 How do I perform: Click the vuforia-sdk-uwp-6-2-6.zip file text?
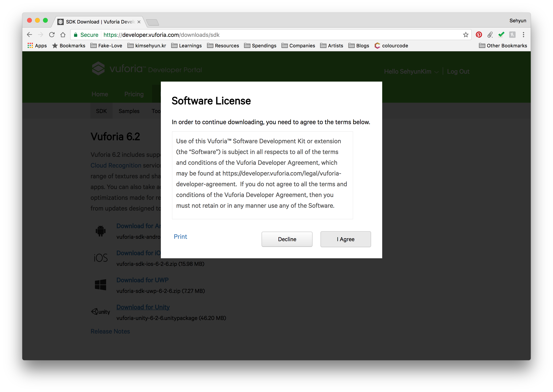pyautogui.click(x=160, y=291)
